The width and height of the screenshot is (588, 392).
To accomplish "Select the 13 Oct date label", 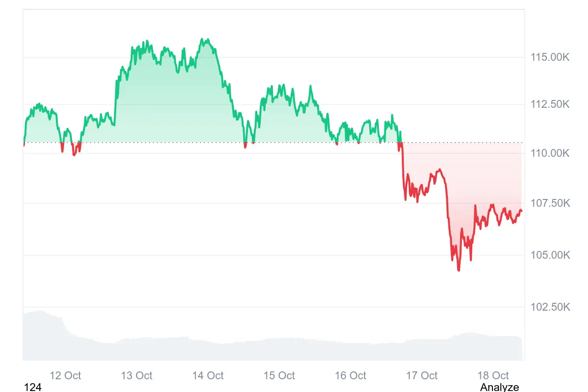I will (x=137, y=375).
